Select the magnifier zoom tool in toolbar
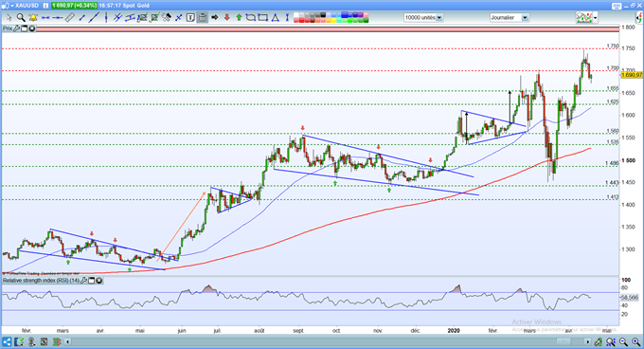The image size is (644, 349). (x=21, y=18)
